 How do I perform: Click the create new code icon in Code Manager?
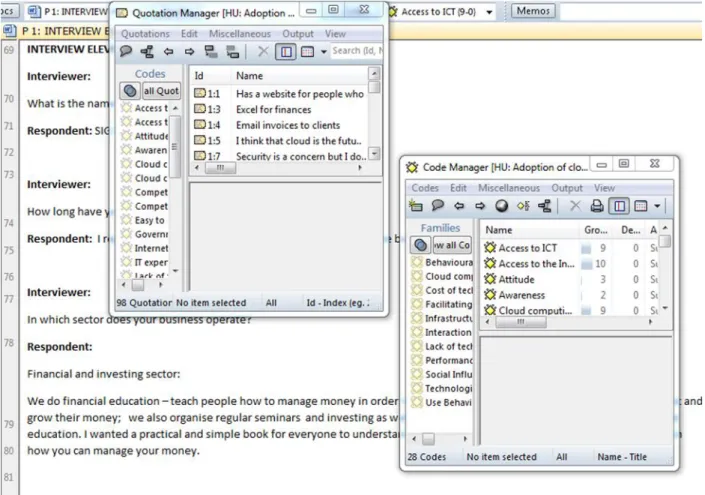[416, 206]
